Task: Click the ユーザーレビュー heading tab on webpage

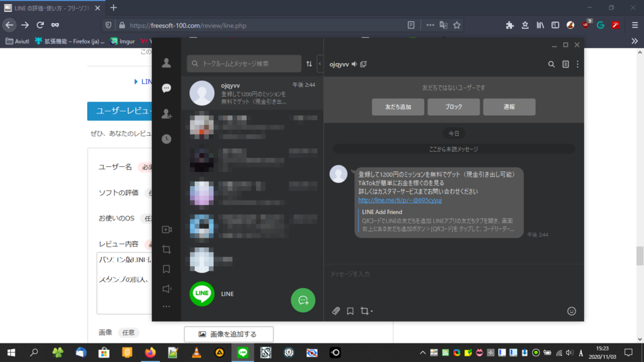Action: [120, 111]
